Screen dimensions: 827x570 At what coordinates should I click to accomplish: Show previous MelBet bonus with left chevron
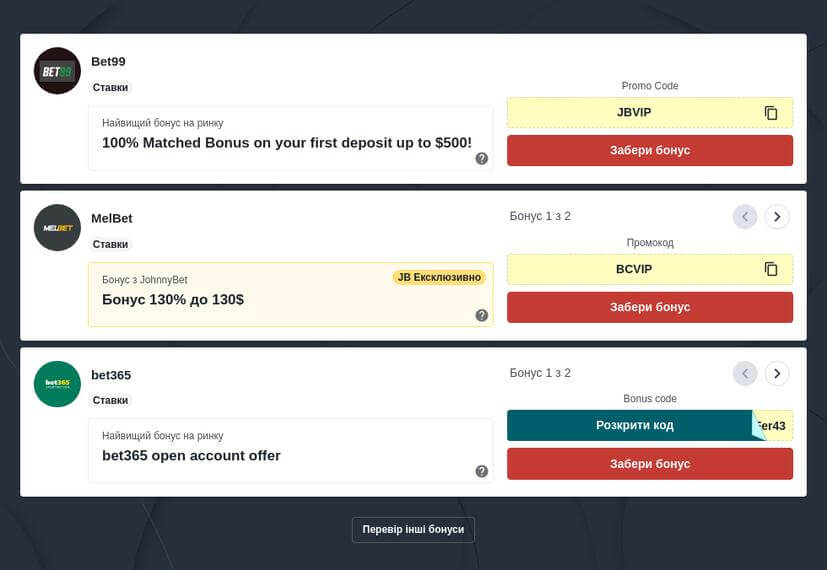[745, 217]
